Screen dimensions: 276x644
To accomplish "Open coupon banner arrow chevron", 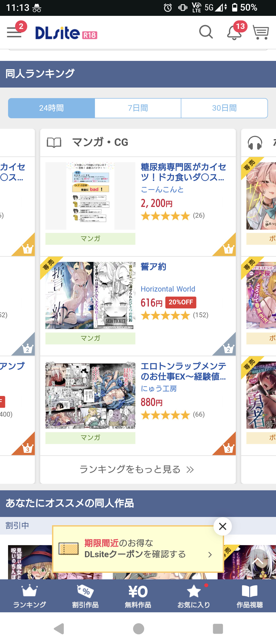I will pos(210,554).
